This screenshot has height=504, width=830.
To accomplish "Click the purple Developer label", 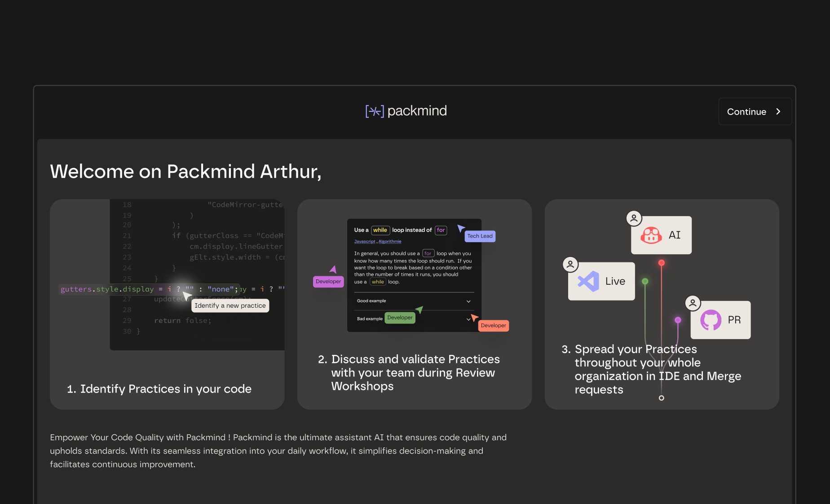I will point(328,282).
